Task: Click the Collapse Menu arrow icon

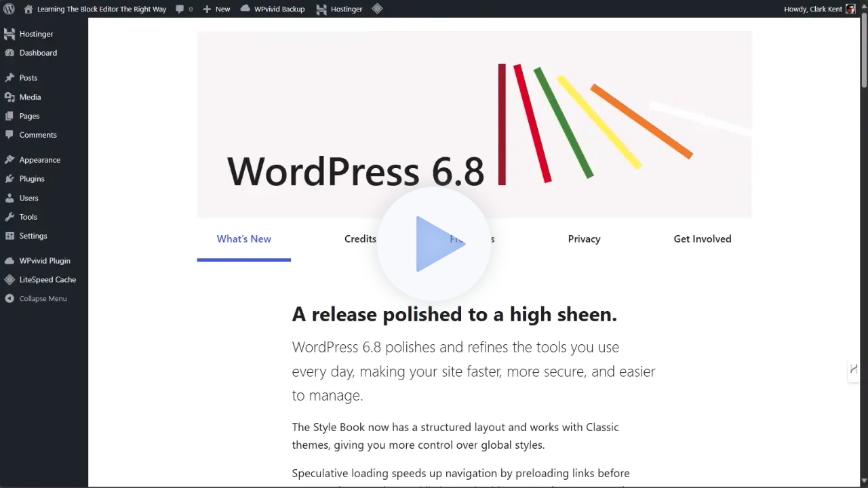Action: 9,299
